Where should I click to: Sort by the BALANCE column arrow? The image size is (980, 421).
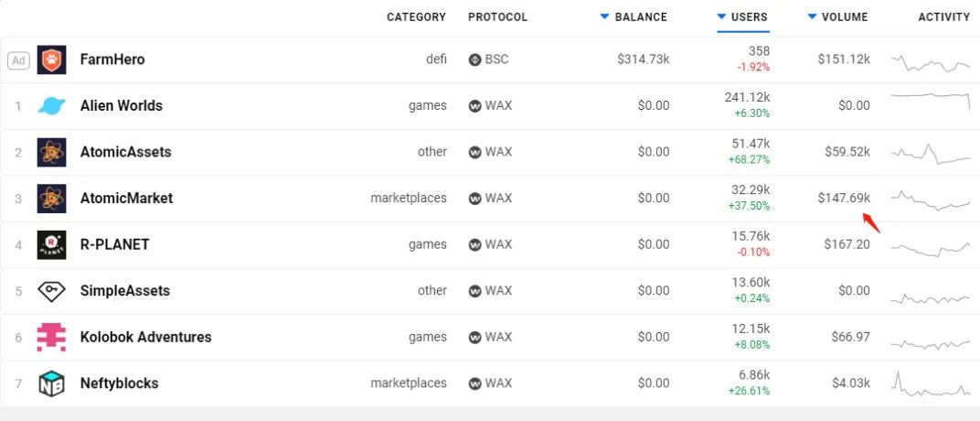[x=603, y=16]
